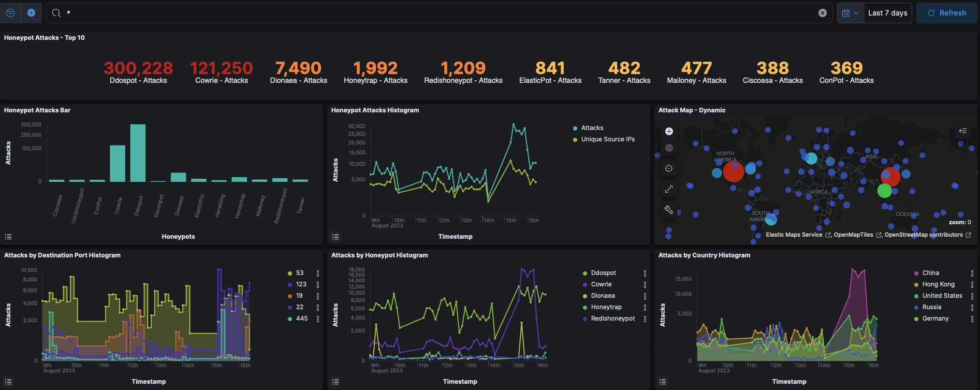
Task: Open options menu for Ddospot legend item
Action: pyautogui.click(x=645, y=273)
